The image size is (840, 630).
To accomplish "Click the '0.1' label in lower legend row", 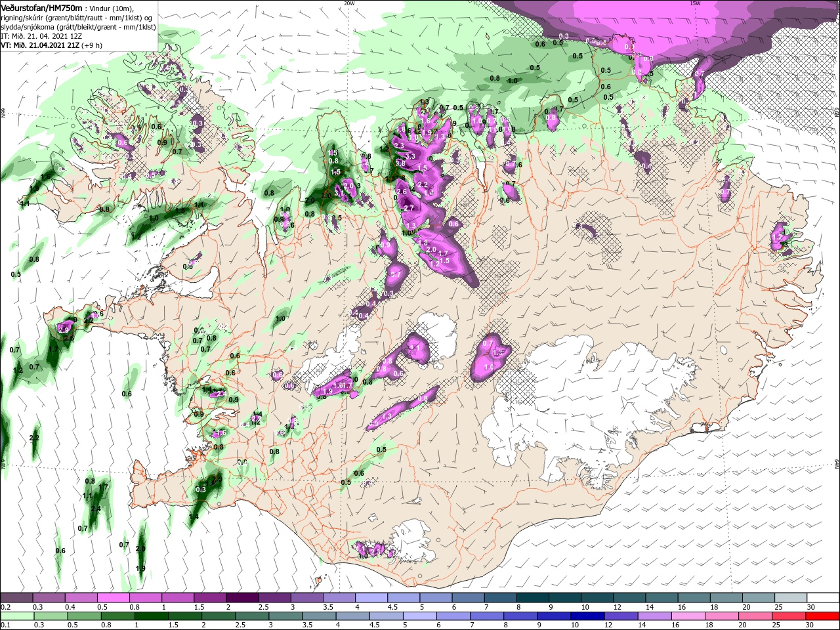I will tap(6, 625).
